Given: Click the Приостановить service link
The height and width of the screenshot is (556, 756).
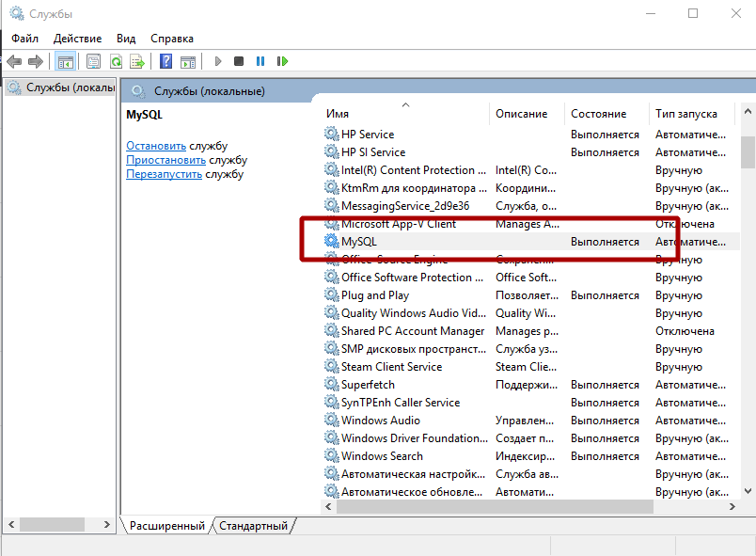Looking at the screenshot, I should click(165, 160).
